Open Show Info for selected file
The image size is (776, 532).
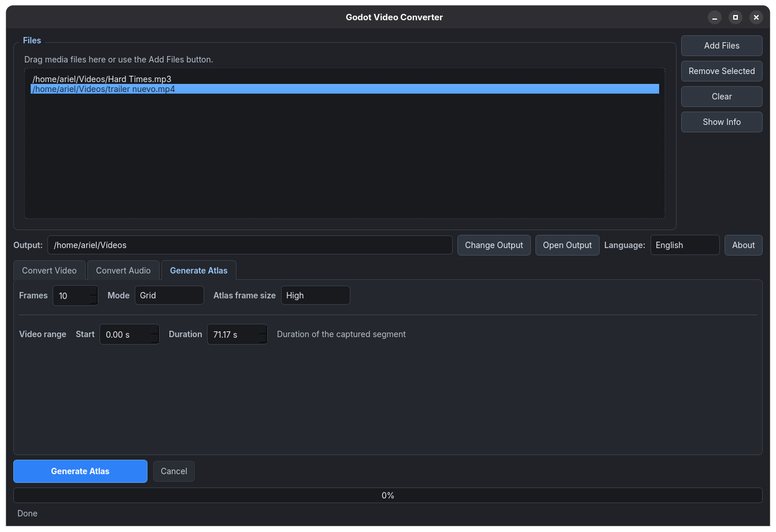722,122
